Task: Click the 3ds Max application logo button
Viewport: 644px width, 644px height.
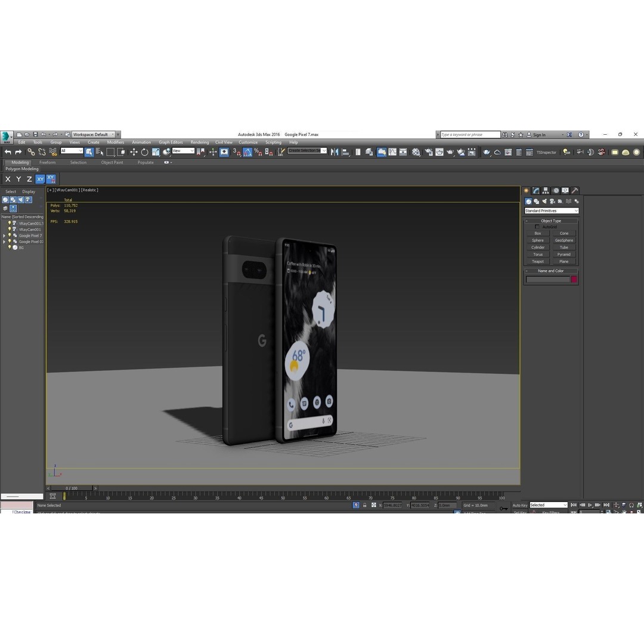Action: click(7, 137)
